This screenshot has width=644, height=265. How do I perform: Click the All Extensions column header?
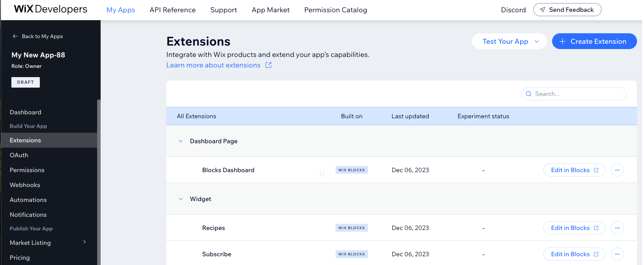pos(196,116)
